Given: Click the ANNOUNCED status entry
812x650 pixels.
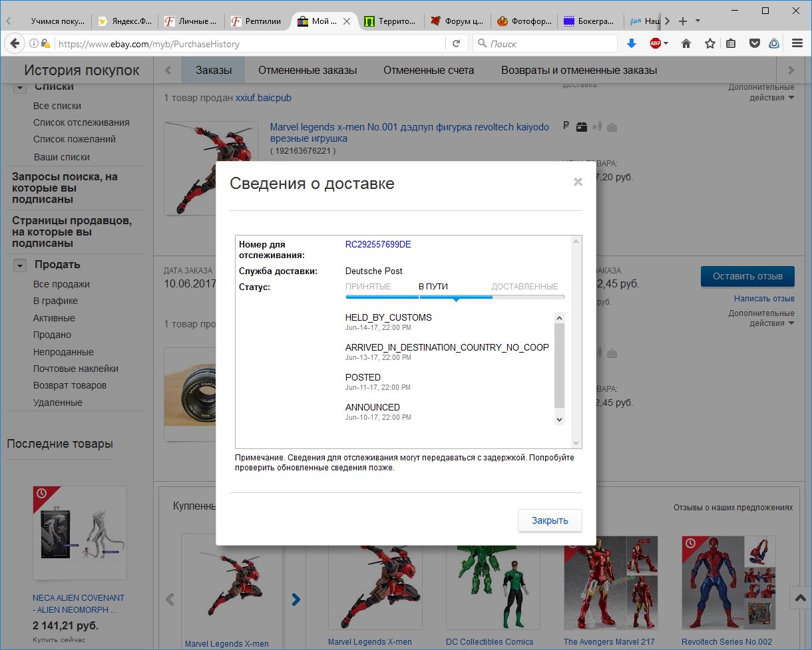Looking at the screenshot, I should click(x=373, y=407).
